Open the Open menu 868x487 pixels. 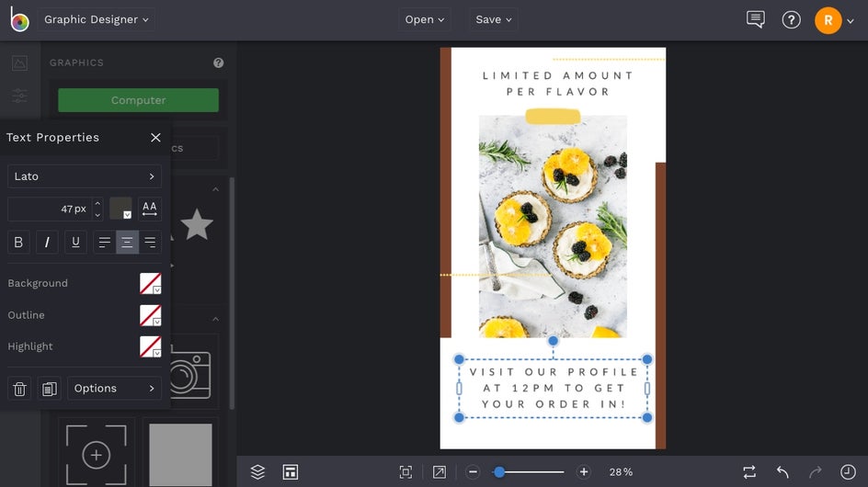coord(424,19)
